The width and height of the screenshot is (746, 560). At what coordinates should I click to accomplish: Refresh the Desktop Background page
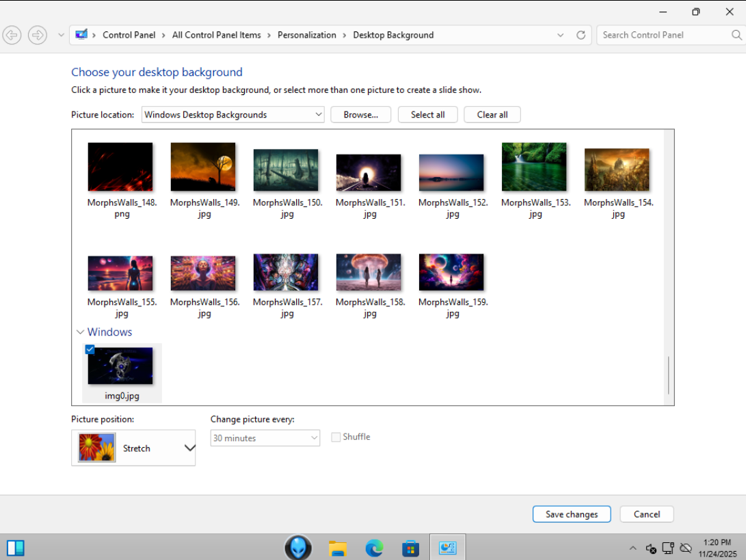(581, 35)
